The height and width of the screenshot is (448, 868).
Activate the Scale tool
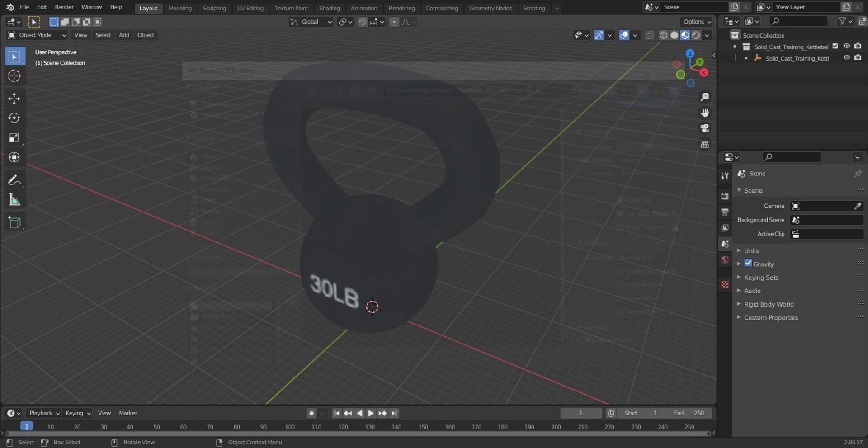14,138
